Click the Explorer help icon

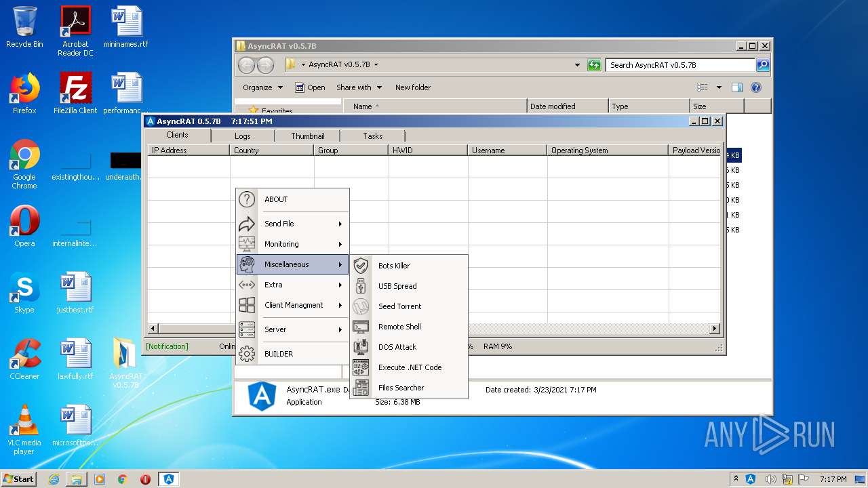click(x=756, y=87)
